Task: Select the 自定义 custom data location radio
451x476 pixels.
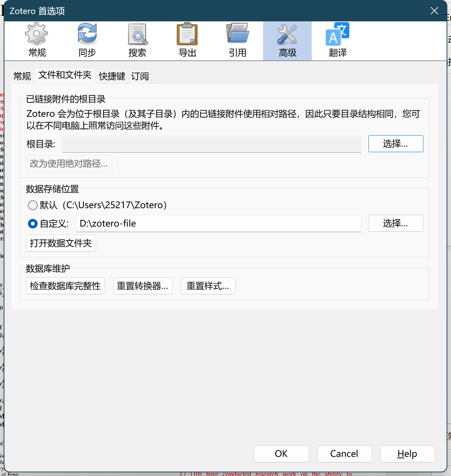Action: (x=33, y=224)
